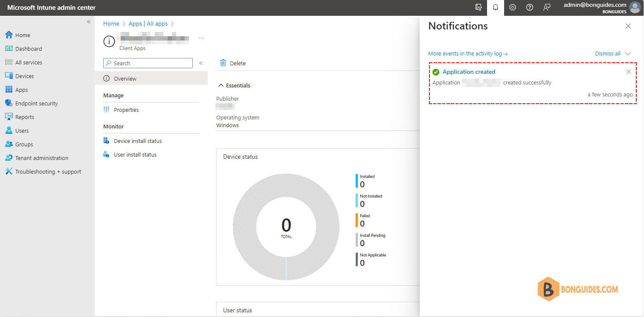The height and width of the screenshot is (317, 644).
Task: Click the Device install status icon
Action: (107, 141)
